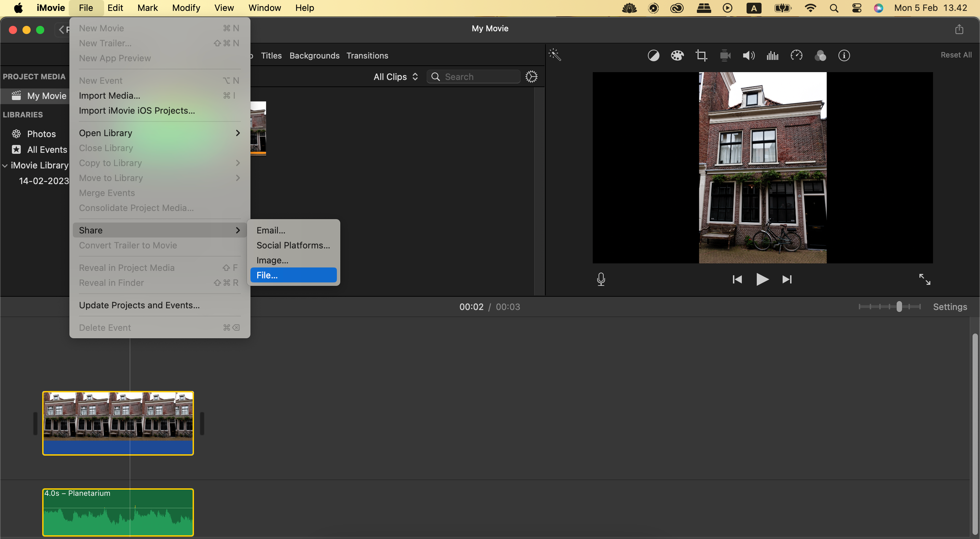Viewport: 980px width, 539px height.
Task: Open the Volume adjustment control
Action: tap(748, 55)
